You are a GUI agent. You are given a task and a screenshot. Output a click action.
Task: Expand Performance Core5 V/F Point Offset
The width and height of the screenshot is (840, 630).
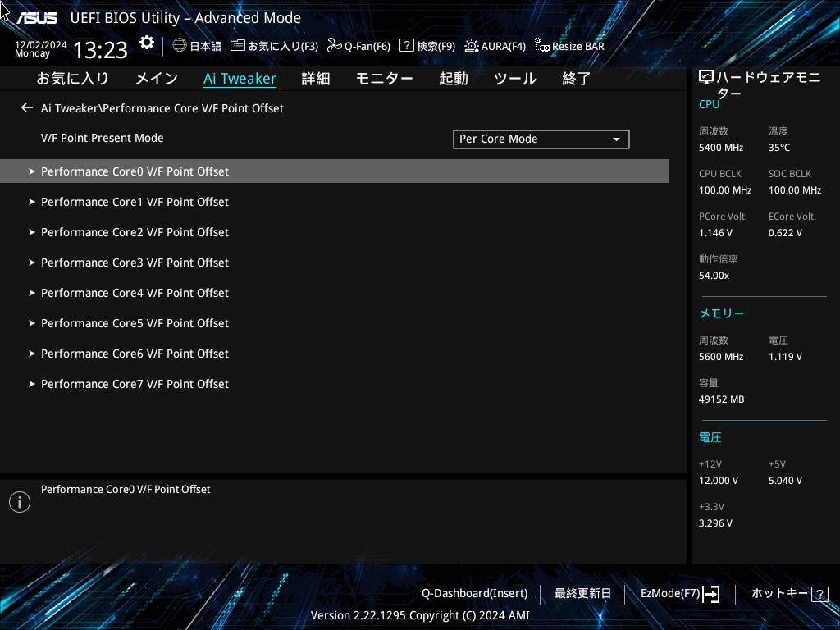(335, 323)
